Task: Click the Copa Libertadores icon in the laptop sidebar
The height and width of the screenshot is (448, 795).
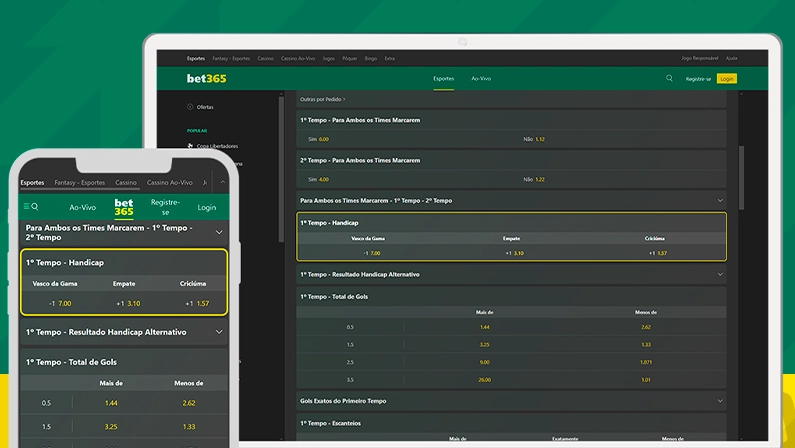Action: click(190, 146)
